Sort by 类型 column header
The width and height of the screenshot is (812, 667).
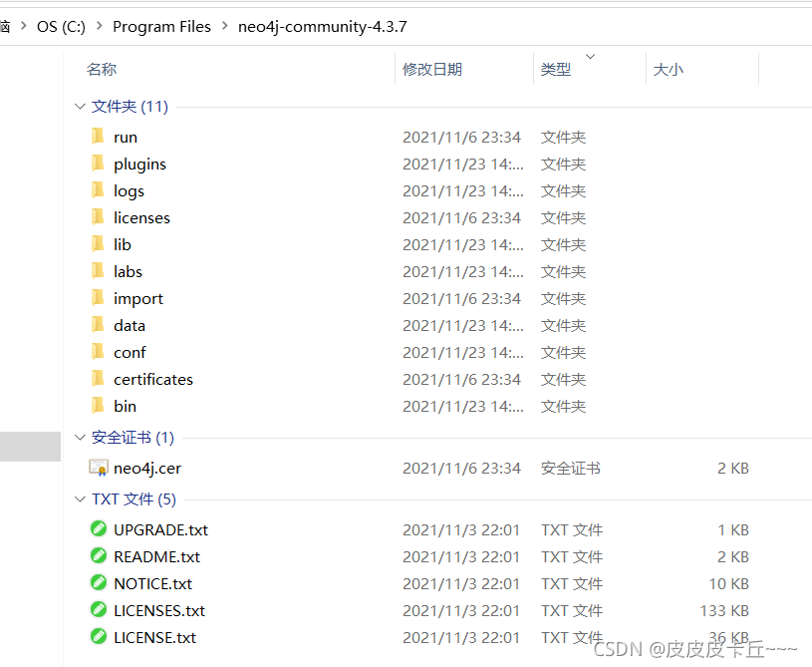[556, 69]
